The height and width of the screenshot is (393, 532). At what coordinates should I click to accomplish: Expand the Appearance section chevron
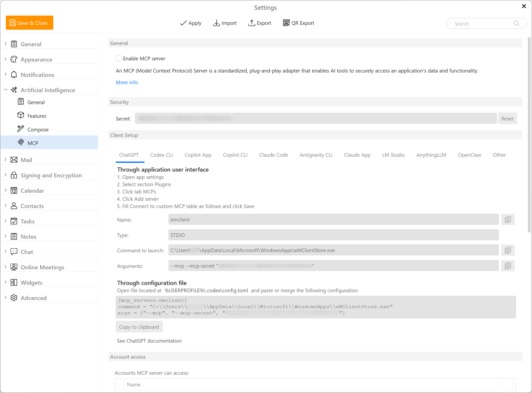pos(6,59)
